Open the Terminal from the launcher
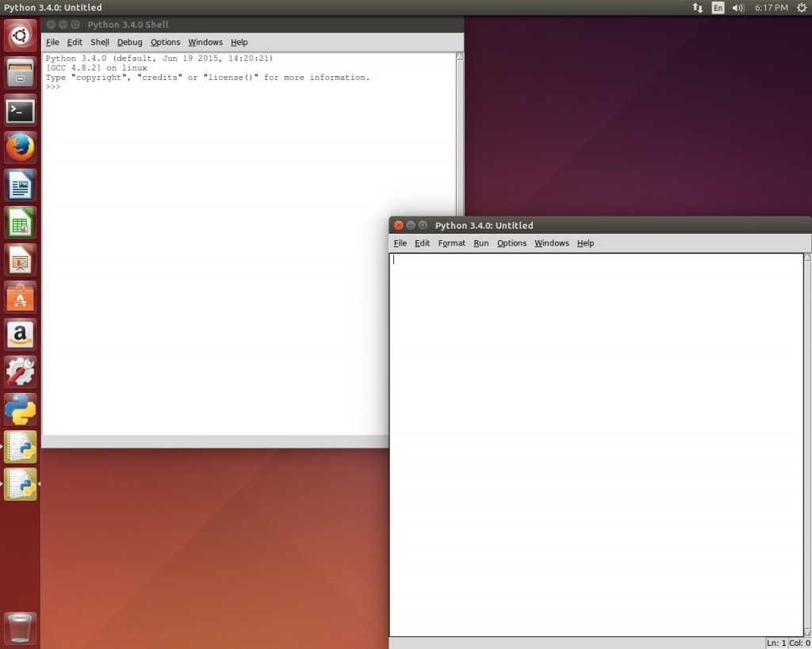The width and height of the screenshot is (812, 649). coord(20,111)
